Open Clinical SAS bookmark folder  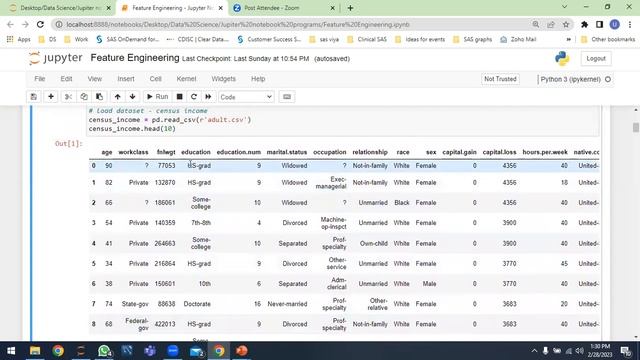click(x=367, y=40)
